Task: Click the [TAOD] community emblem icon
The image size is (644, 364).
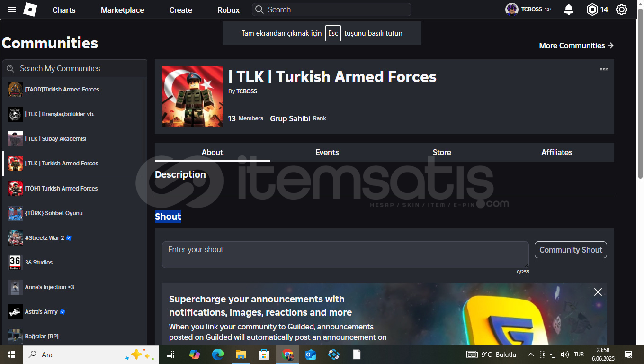Action: [15, 90]
